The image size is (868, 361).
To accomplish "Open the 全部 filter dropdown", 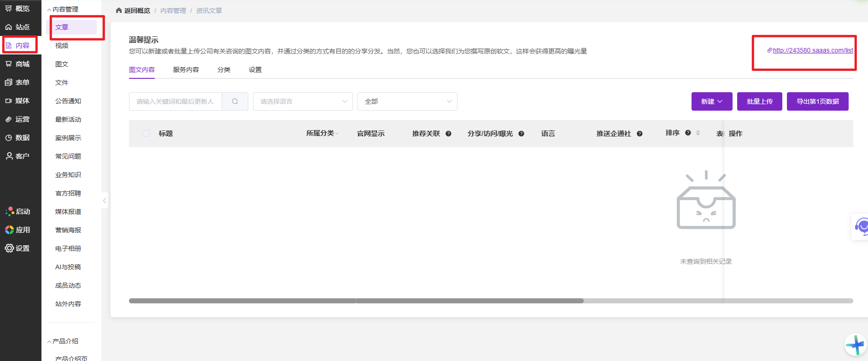I will click(407, 101).
